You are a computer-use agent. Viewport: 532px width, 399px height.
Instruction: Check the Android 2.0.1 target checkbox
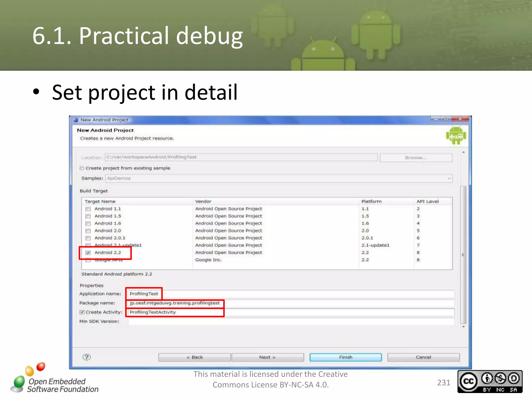(x=88, y=238)
